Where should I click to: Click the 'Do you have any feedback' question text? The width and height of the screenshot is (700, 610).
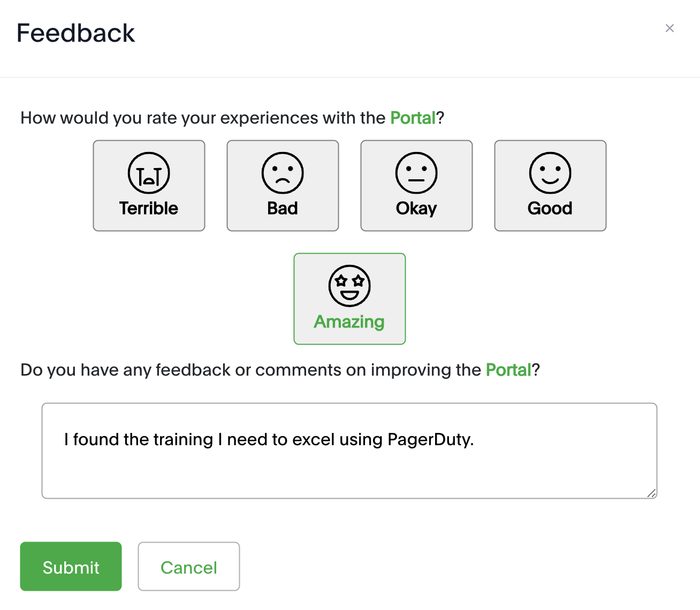click(x=280, y=370)
